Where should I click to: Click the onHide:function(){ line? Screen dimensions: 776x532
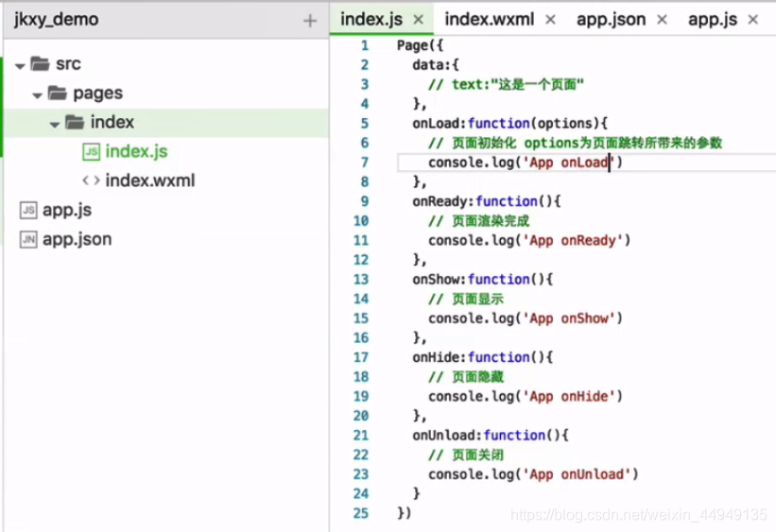pos(483,357)
